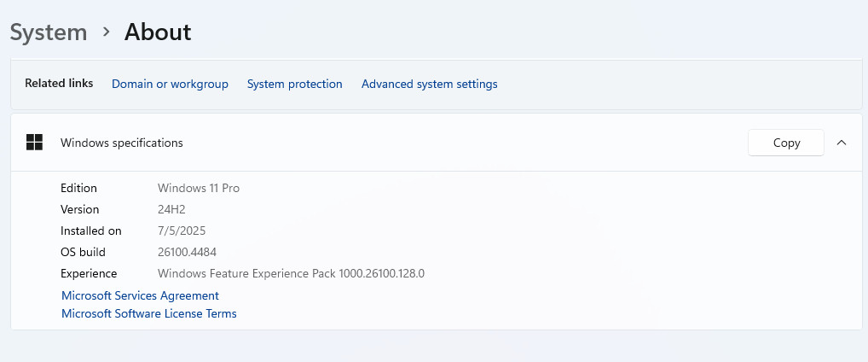This screenshot has width=868, height=362.
Task: Select the 24H2 version value
Action: [x=171, y=209]
